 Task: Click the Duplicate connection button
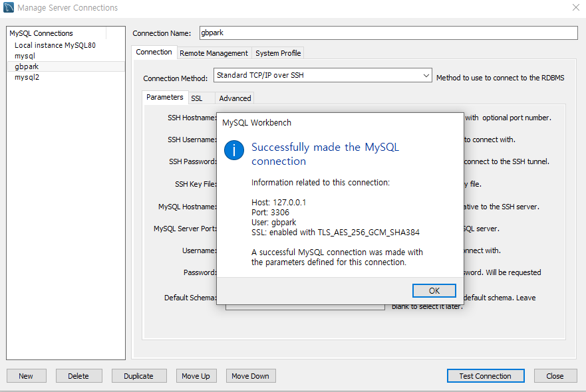tap(138, 376)
